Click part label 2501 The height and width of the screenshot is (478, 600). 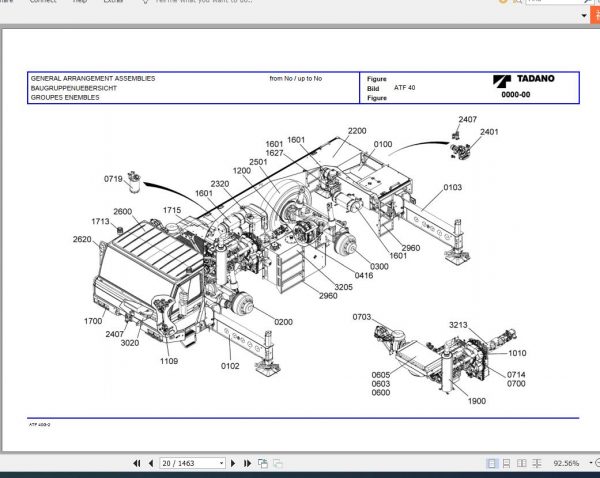[x=258, y=162]
